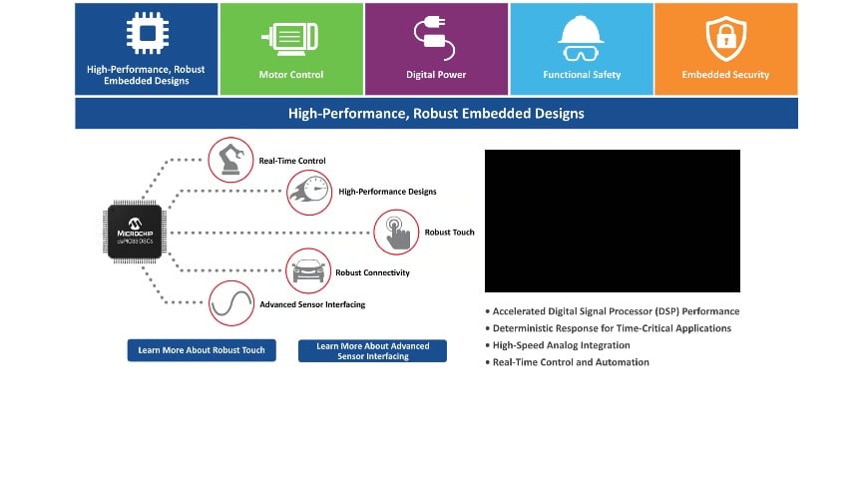Go to the Embedded Security tab
This screenshot has height=488, width=868.
click(726, 75)
